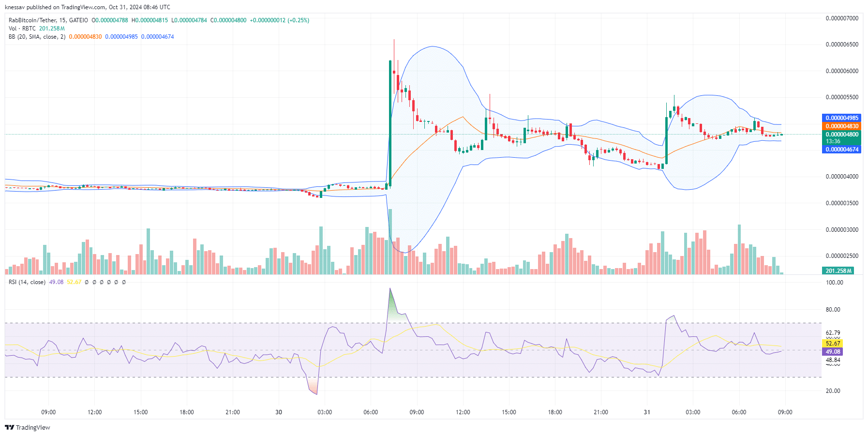The height and width of the screenshot is (436, 868).
Task: Click the 0.000006000 price axis label
Action: tap(842, 71)
